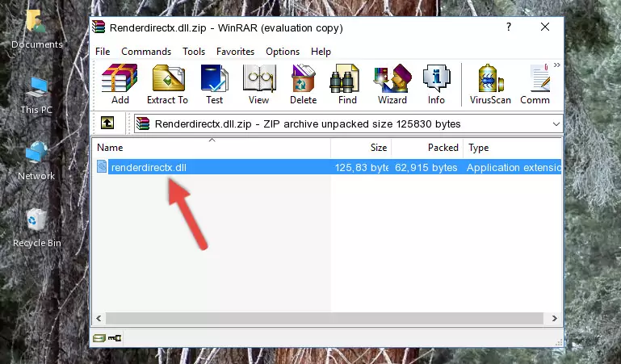Open the File menu
The height and width of the screenshot is (364, 621).
point(103,52)
